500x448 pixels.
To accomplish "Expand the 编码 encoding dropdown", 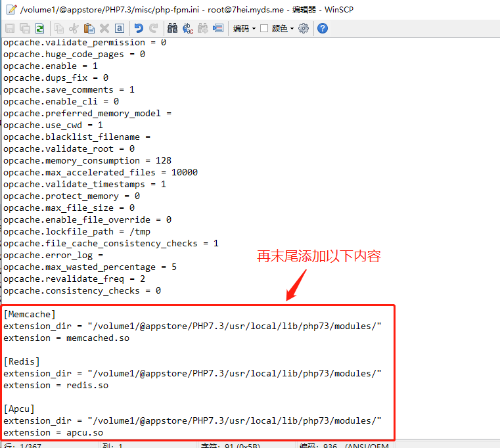I will point(244,28).
